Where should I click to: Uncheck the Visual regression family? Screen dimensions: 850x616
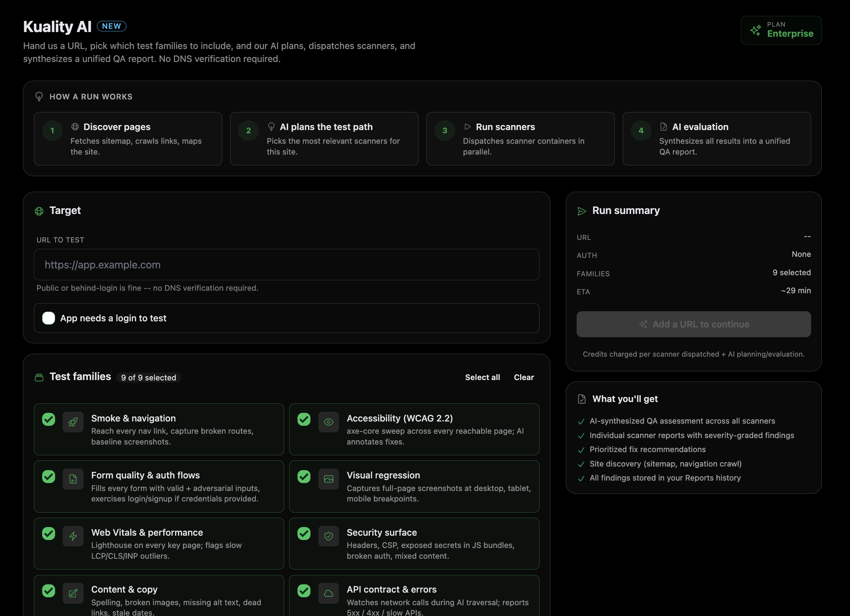coord(304,477)
